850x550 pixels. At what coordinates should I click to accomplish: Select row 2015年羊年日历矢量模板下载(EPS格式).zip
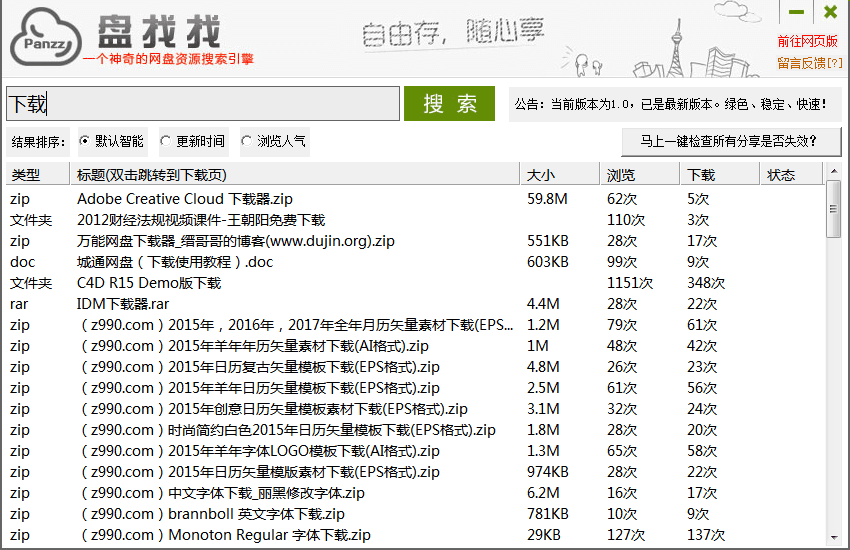point(415,388)
